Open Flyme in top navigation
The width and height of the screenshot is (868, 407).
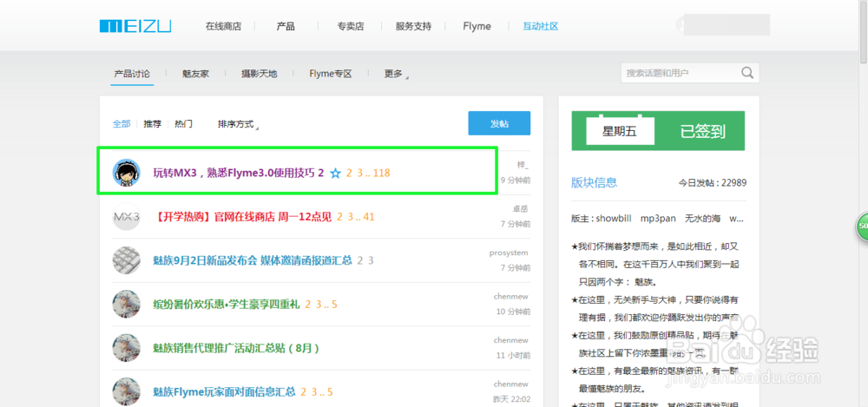coord(477,26)
